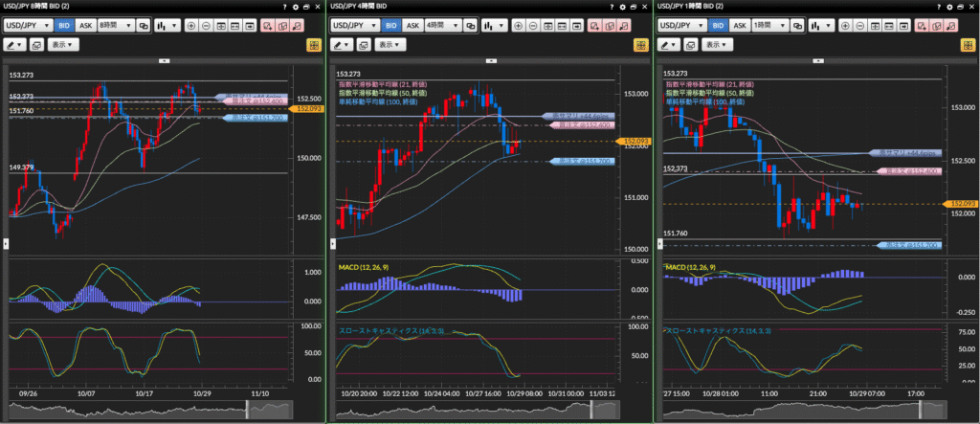Zoom in on the 8-hour chart
Image resolution: width=980 pixels, height=424 pixels.
pyautogui.click(x=192, y=26)
